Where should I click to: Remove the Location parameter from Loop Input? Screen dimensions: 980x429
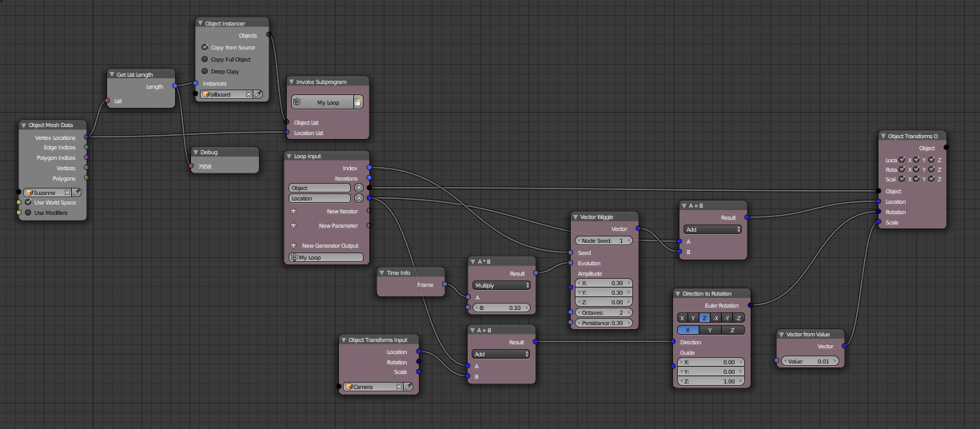(x=359, y=198)
